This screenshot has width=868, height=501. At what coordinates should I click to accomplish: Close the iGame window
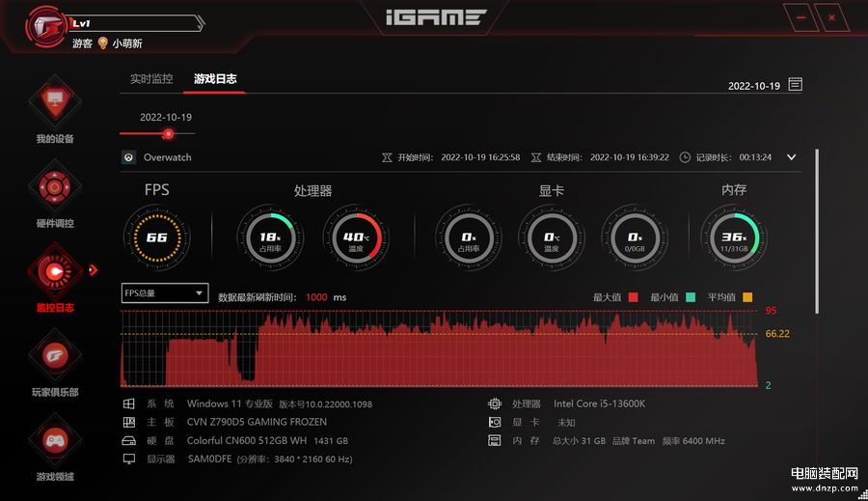click(x=831, y=17)
